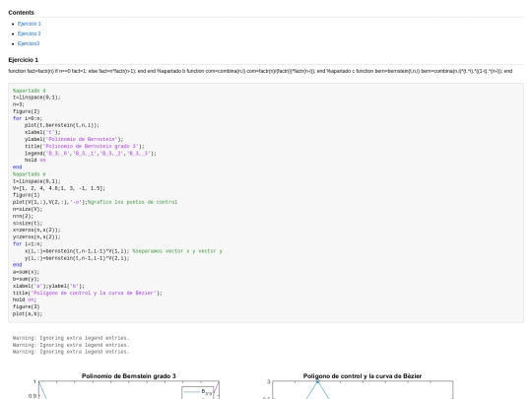Open the Ejercicio 2 contents link
The width and height of the screenshot is (532, 399).
(x=30, y=33)
